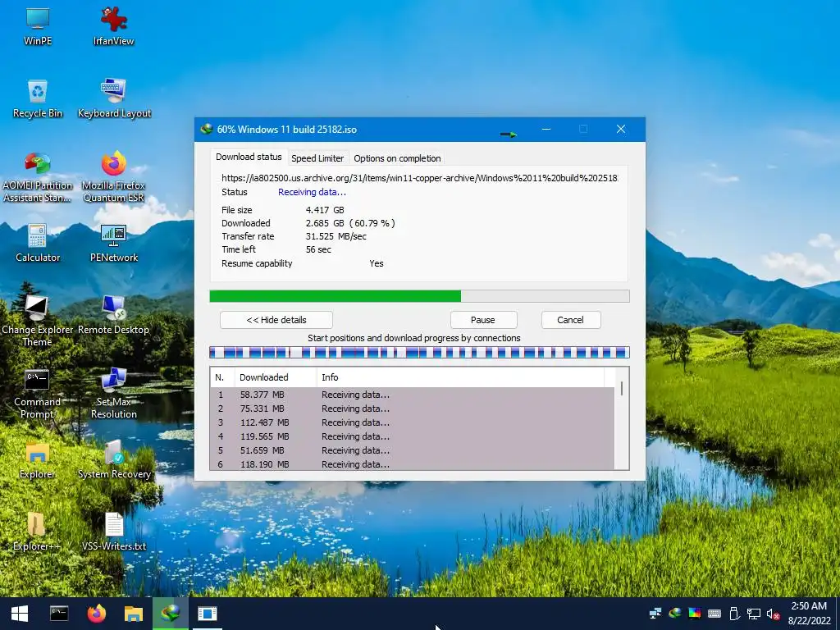
Task: Select the Explorer desktop icon
Action: (37, 459)
